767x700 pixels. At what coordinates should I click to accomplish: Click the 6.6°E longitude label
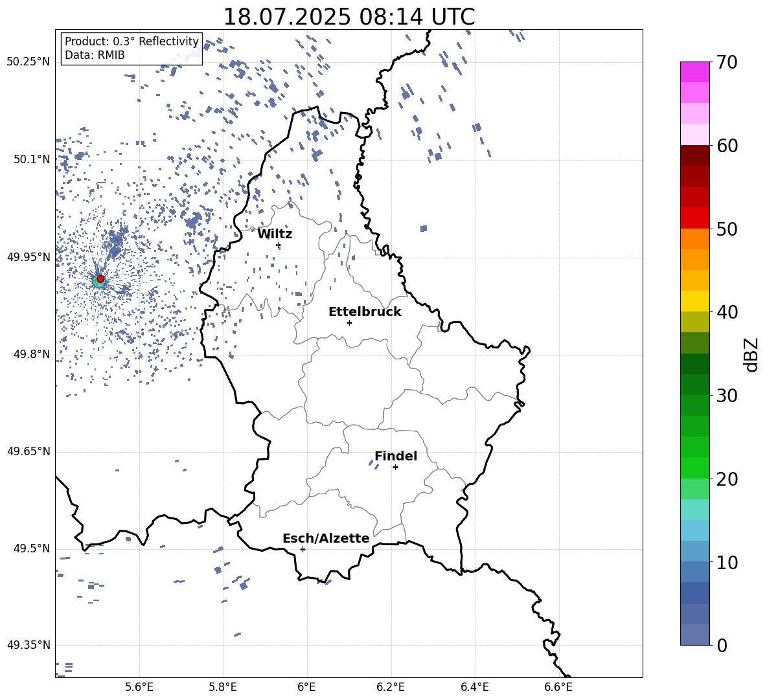558,688
